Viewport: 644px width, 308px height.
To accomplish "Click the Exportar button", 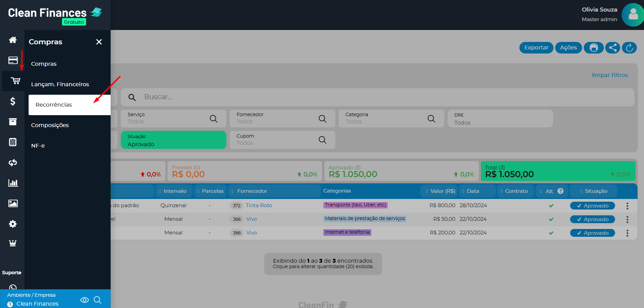I will [x=536, y=48].
